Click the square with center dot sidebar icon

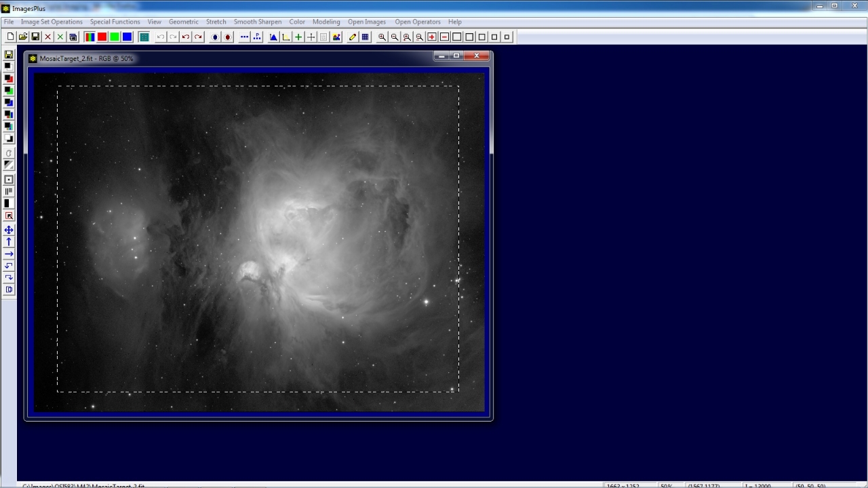(x=9, y=180)
